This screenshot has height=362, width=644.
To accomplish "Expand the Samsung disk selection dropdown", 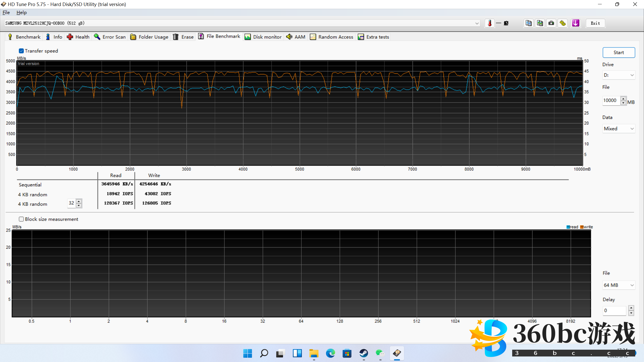I will (477, 23).
